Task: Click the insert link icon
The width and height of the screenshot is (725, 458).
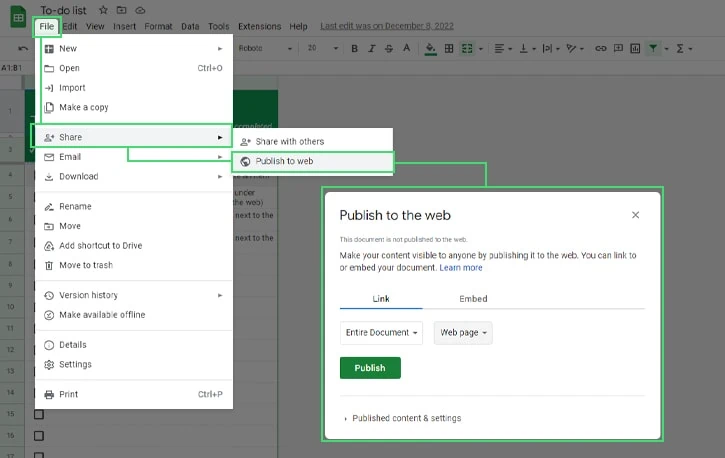Action: tap(601, 49)
